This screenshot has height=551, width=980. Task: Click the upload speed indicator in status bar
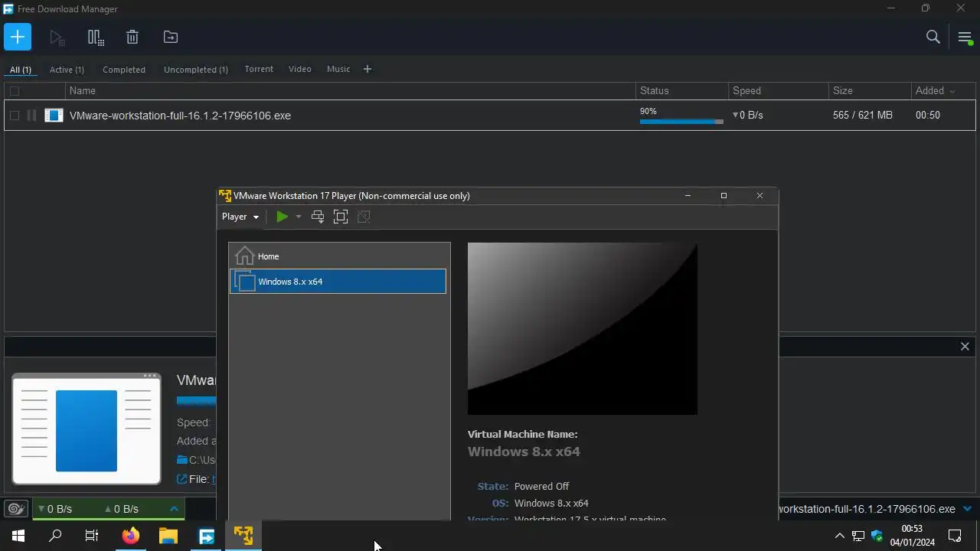[122, 509]
